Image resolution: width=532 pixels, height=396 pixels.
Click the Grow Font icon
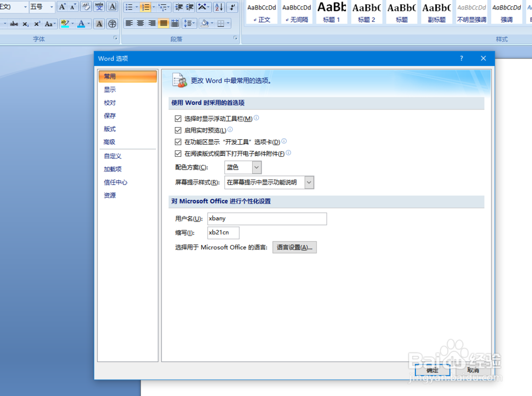pos(62,7)
